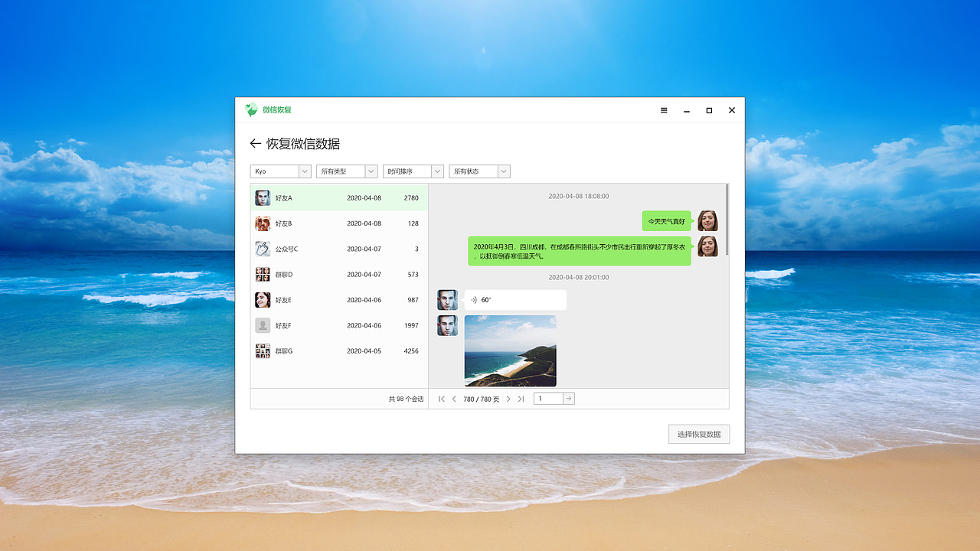
Task: Click contact avatar beside the voice message
Action: point(447,300)
